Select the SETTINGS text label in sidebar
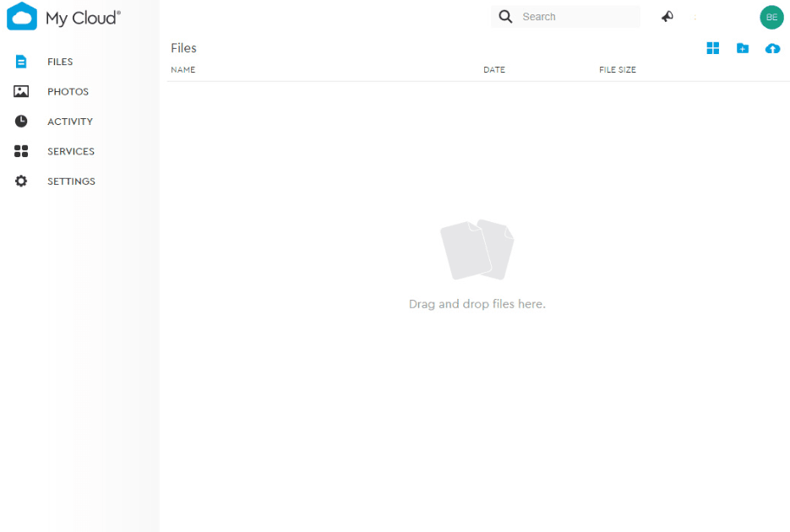The height and width of the screenshot is (532, 790). [71, 182]
